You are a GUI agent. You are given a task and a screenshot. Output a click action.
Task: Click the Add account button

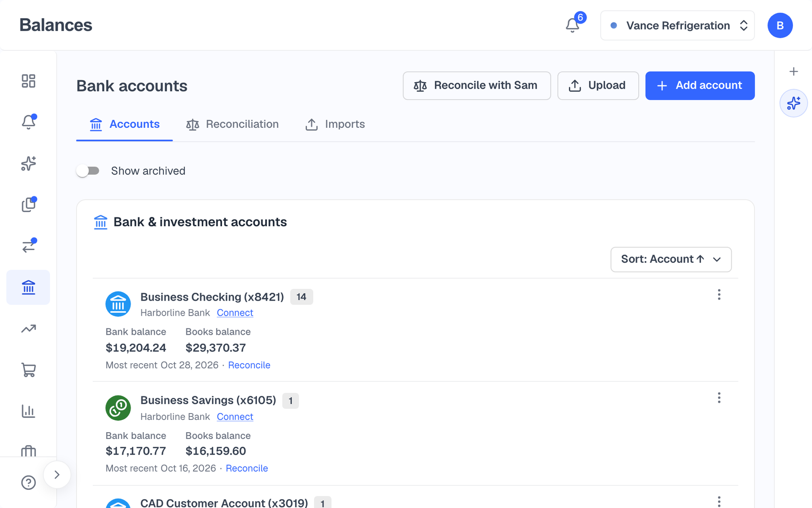point(699,86)
